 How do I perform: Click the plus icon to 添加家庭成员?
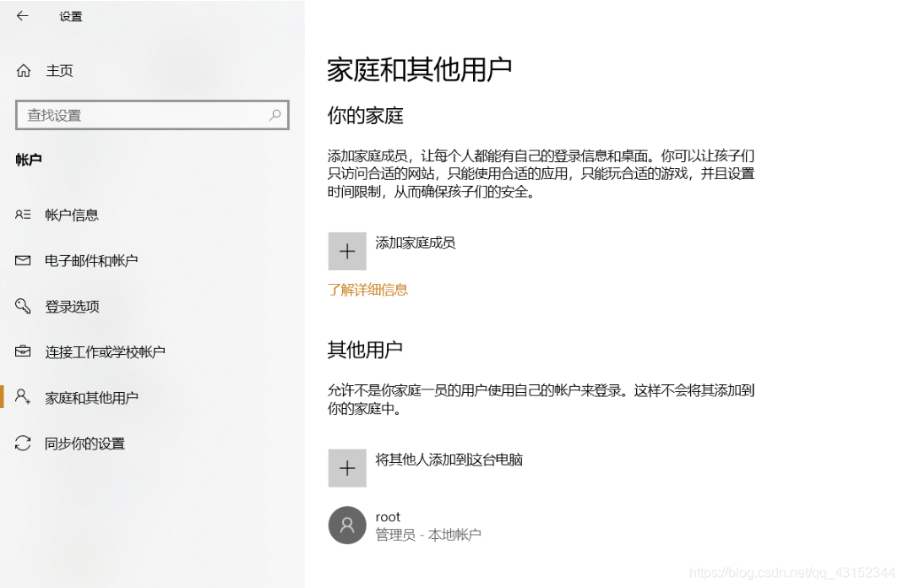346,251
